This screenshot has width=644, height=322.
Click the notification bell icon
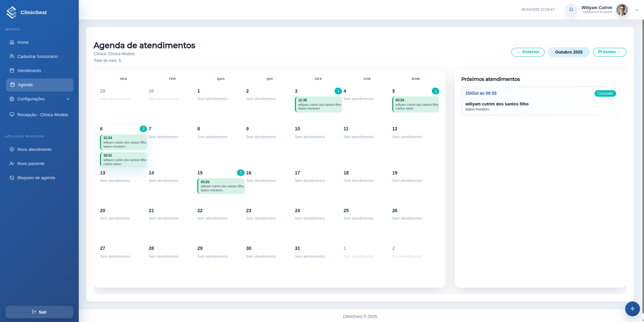571,10
